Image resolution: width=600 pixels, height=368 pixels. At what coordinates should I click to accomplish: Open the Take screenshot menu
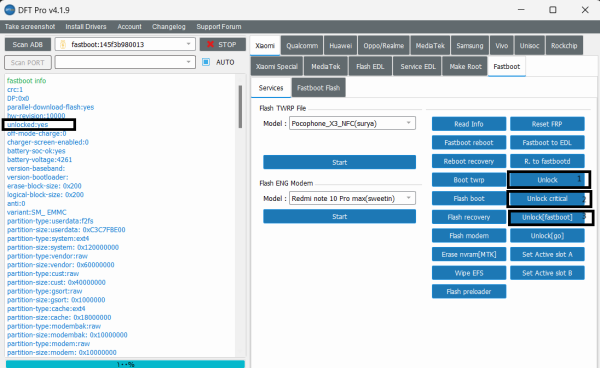coord(30,26)
